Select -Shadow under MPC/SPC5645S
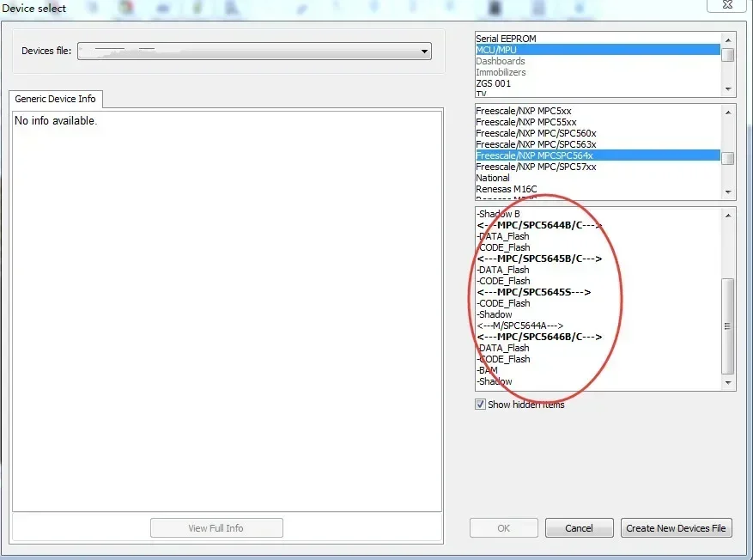The height and width of the screenshot is (560, 753). [x=598, y=314]
